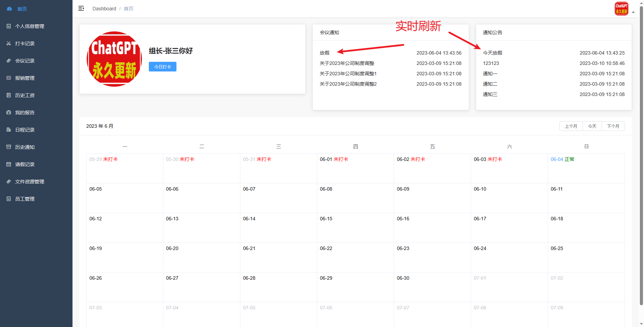Image resolution: width=644 pixels, height=327 pixels.
Task: Click the 文件资源管理 sidebar icon
Action: [9, 182]
